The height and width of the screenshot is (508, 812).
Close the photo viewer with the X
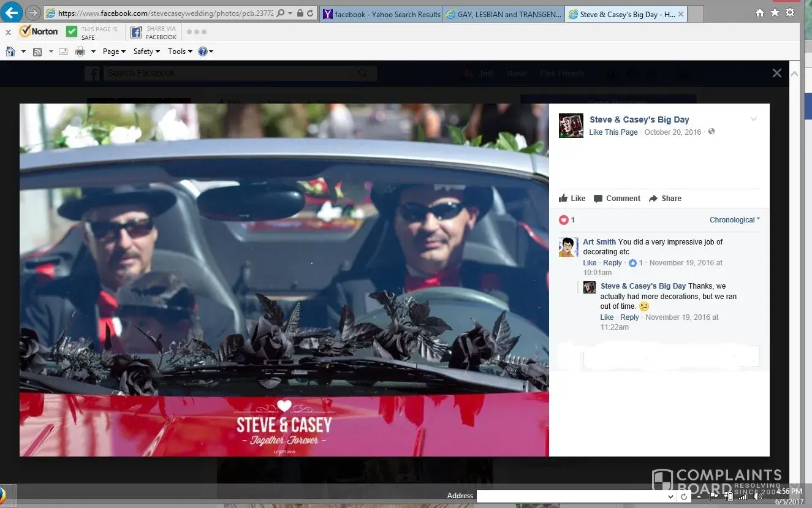coord(776,73)
